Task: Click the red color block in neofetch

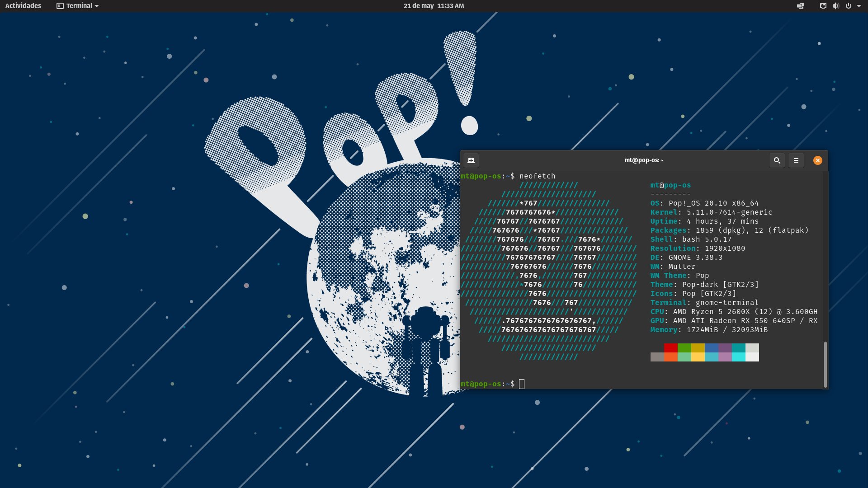Action: (x=670, y=348)
